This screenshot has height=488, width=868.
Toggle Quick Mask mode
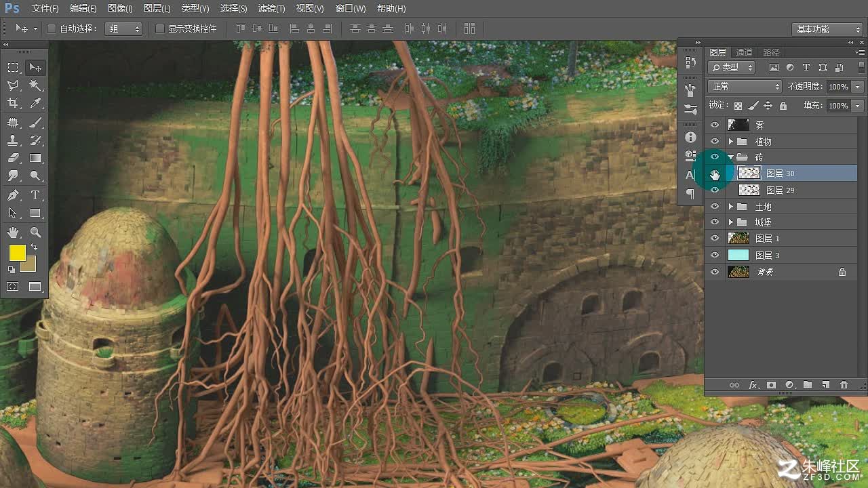(13, 287)
